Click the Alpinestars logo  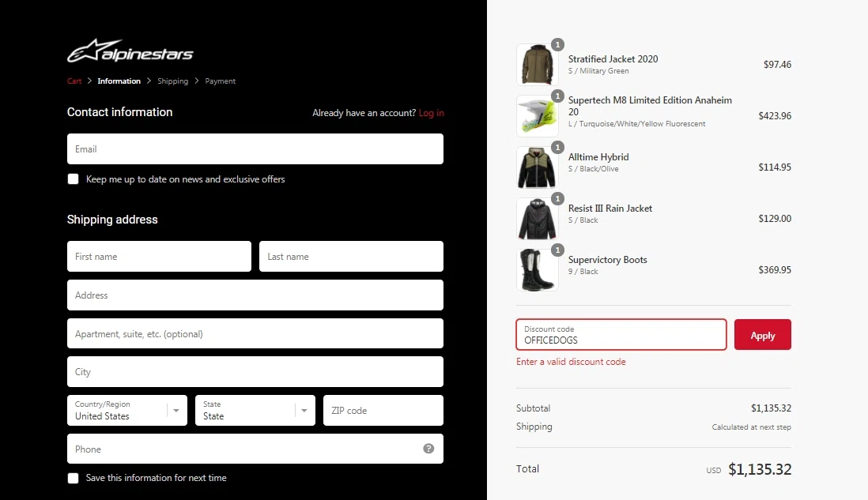[x=130, y=51]
